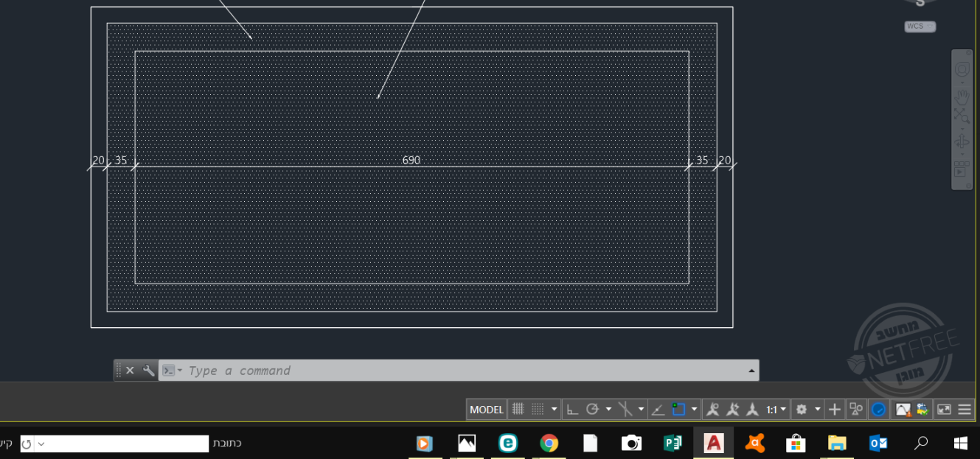Open Outlook from the taskbar
This screenshot has width=980, height=459.
point(878,443)
